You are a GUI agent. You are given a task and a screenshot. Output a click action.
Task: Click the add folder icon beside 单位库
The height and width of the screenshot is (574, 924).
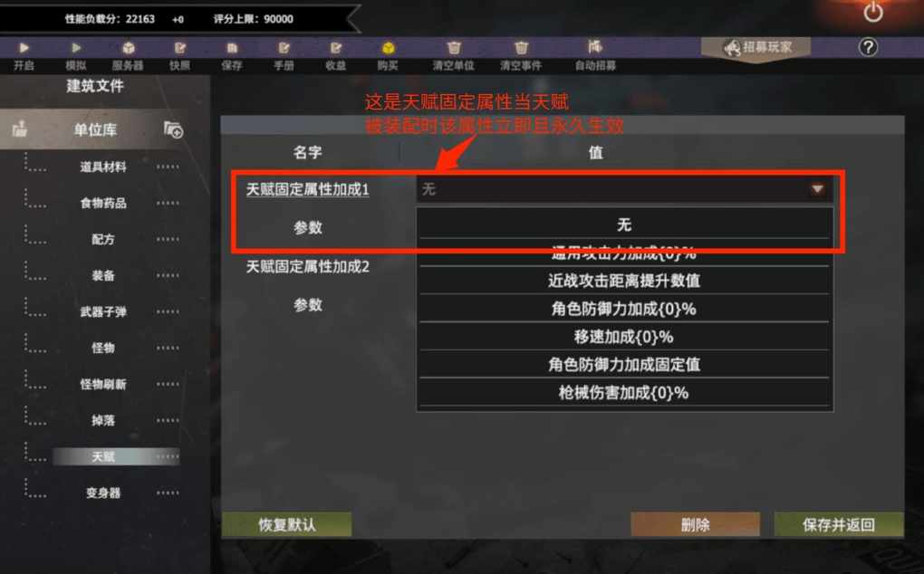click(x=173, y=129)
